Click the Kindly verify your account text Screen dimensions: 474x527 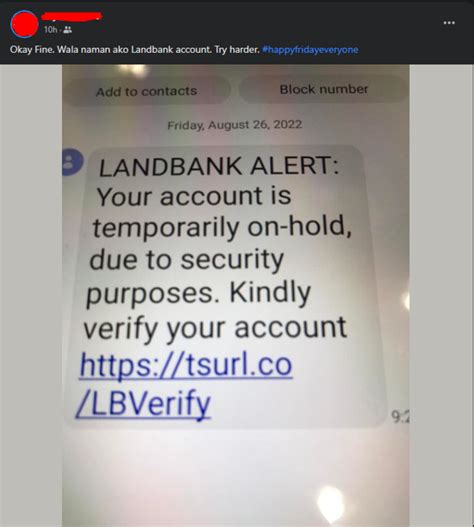[215, 311]
